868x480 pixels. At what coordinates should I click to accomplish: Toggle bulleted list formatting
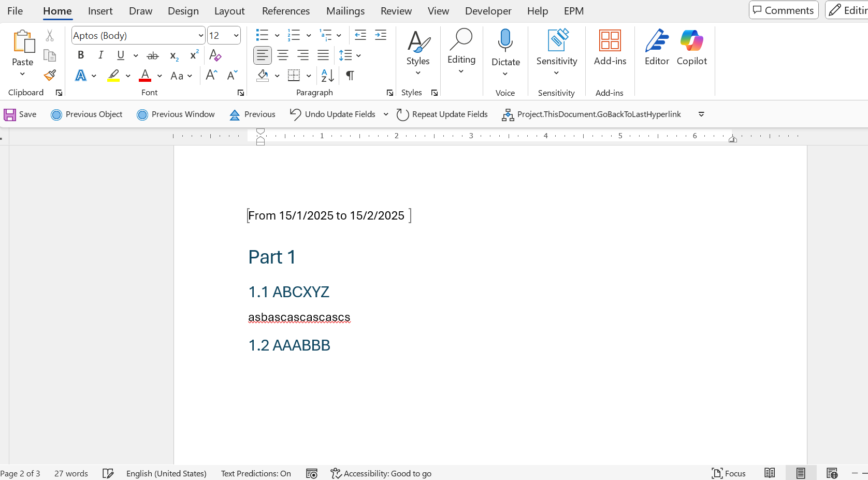pos(262,35)
